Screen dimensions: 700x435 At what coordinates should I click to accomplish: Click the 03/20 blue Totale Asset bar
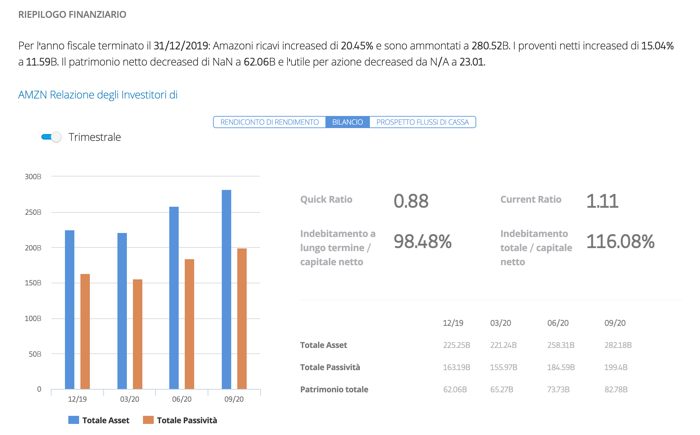pos(122,311)
